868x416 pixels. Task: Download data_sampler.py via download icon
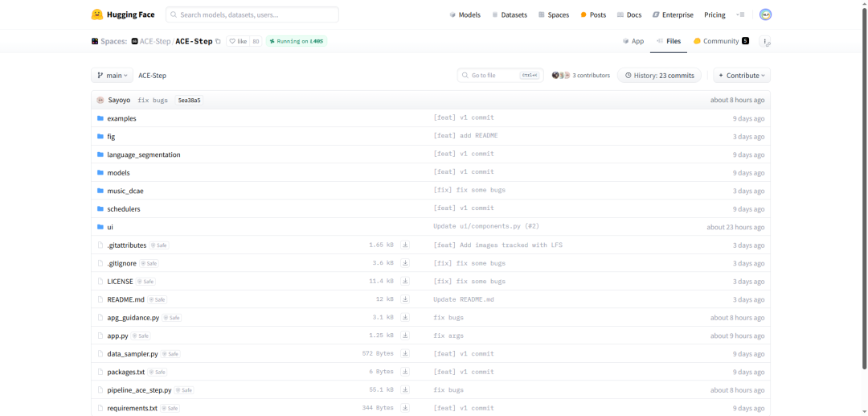pos(405,353)
